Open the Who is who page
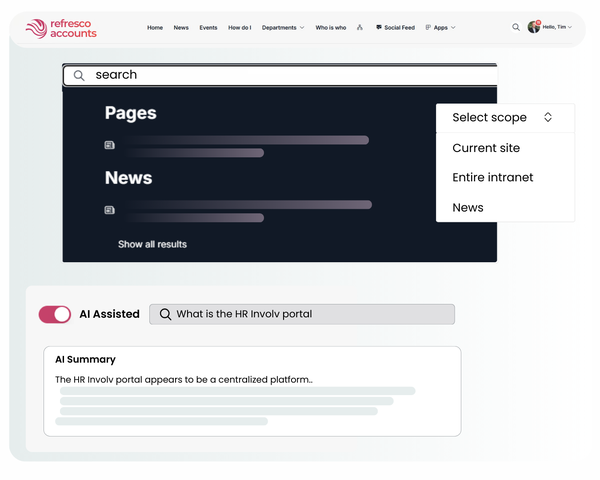 pos(331,28)
